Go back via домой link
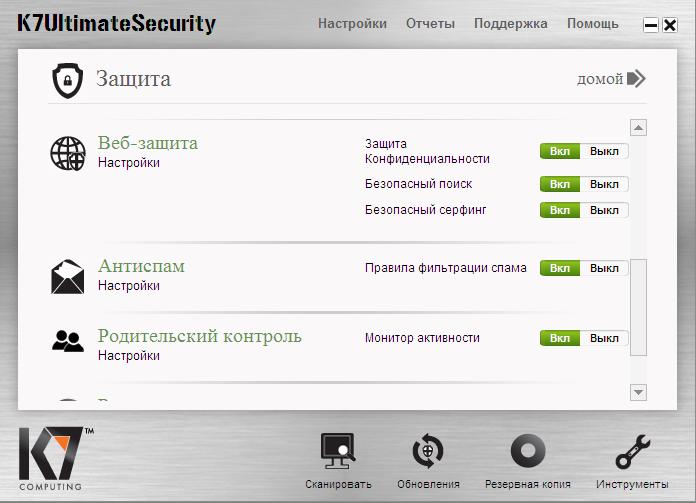Image resolution: width=696 pixels, height=503 pixels. tap(600, 79)
